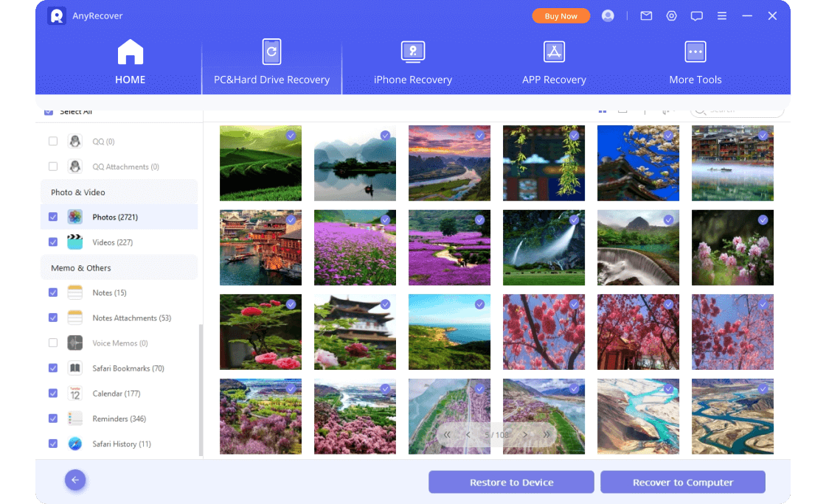Uncheck the Reminders (346) checkbox

coord(52,419)
